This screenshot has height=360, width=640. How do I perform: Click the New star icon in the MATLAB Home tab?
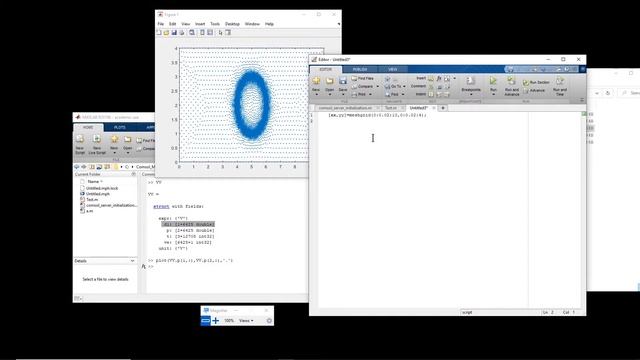pos(114,140)
